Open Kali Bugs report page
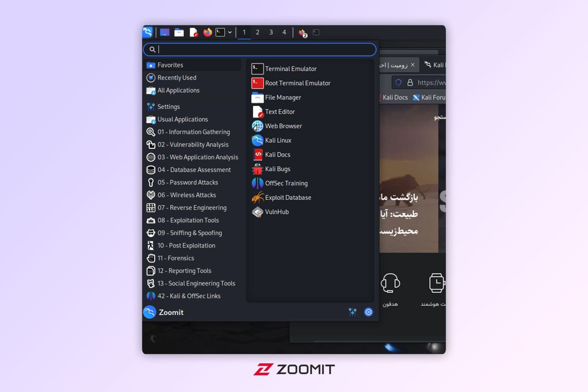This screenshot has width=588, height=392. [277, 168]
